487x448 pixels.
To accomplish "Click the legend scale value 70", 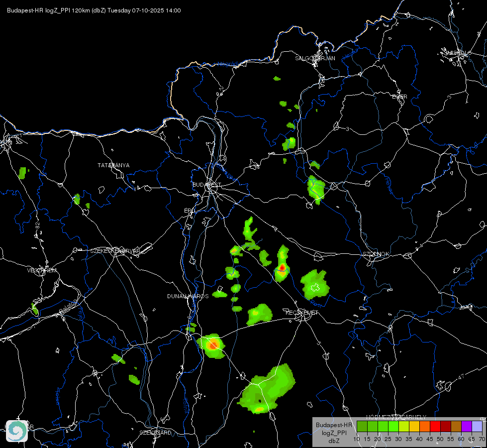I will tap(482, 440).
